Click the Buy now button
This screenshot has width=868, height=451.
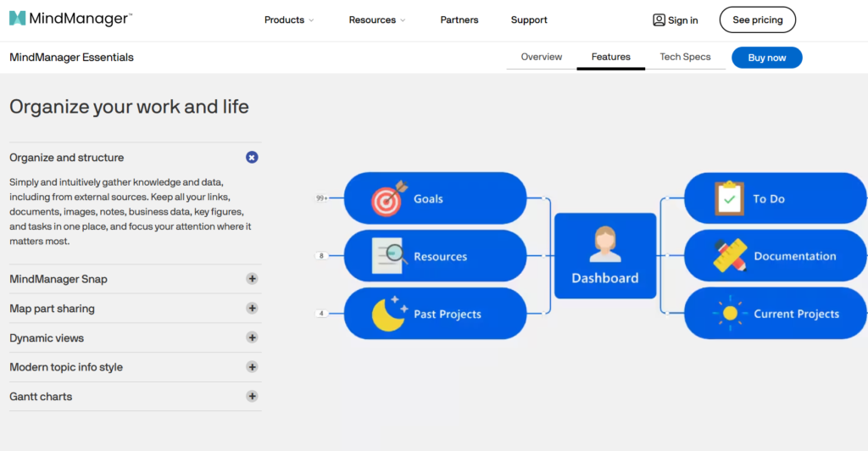click(x=766, y=58)
